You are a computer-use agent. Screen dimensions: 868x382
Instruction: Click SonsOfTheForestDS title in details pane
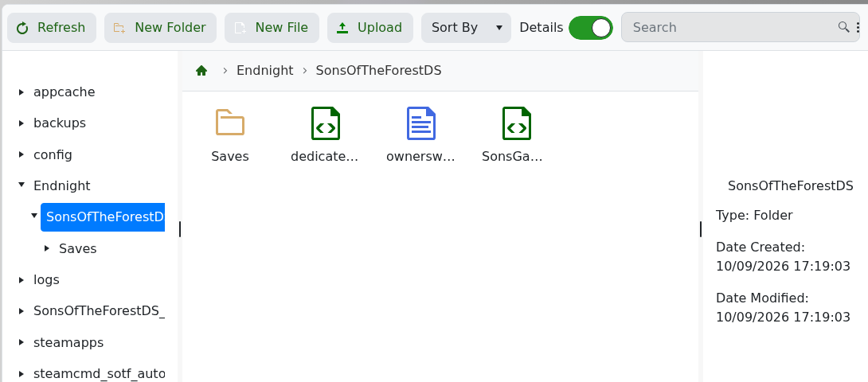click(791, 186)
